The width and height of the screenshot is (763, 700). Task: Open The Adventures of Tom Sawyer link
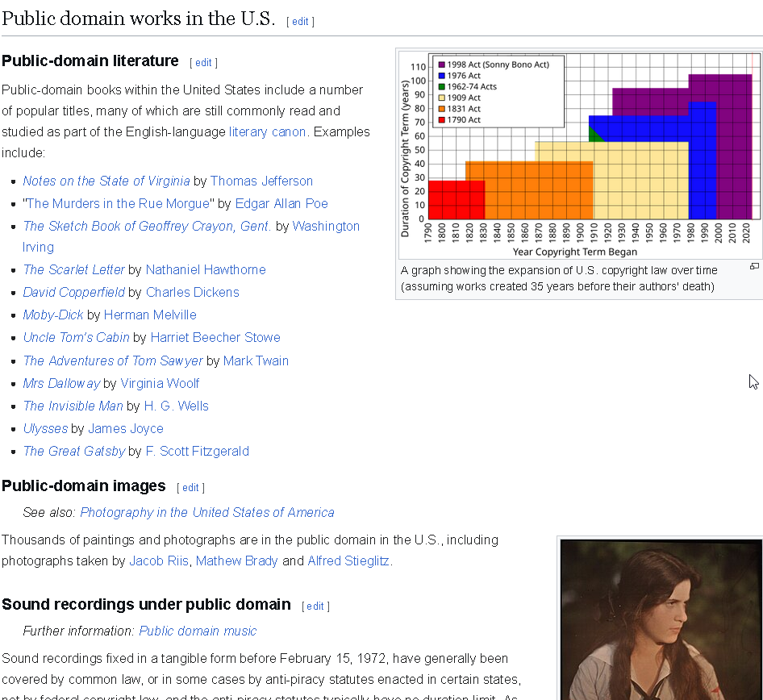click(113, 361)
